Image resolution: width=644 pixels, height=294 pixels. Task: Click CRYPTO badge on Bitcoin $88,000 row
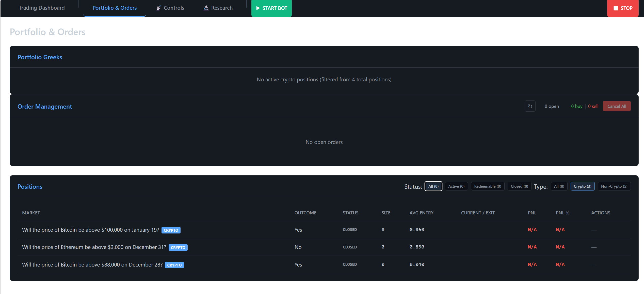(x=174, y=265)
